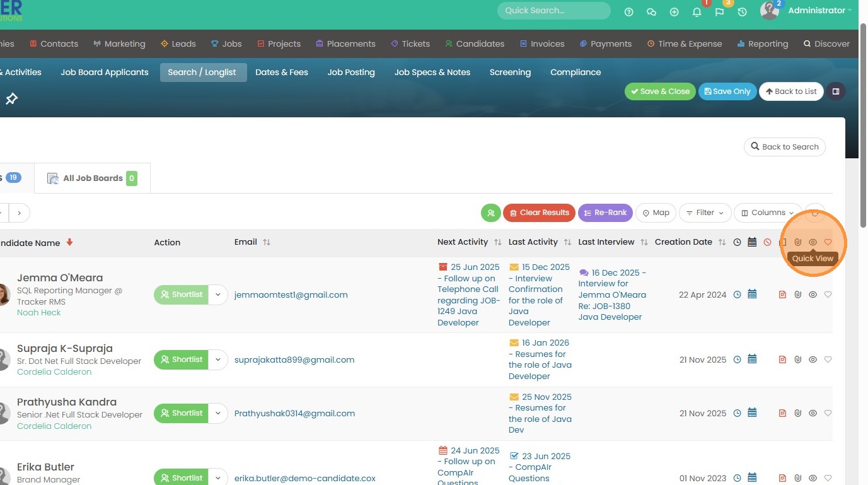Open the calendar icon in Erika Butler's row

[x=752, y=478]
